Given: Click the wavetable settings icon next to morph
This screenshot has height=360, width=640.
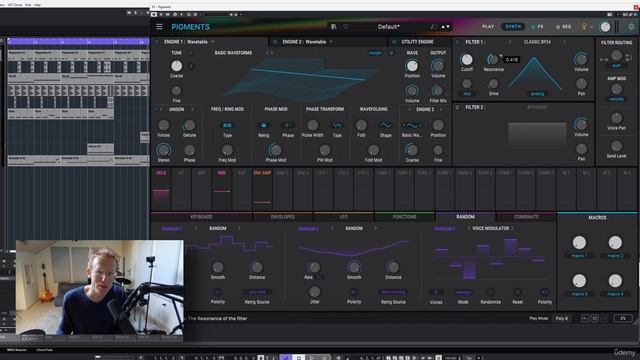Looking at the screenshot, I should (391, 53).
